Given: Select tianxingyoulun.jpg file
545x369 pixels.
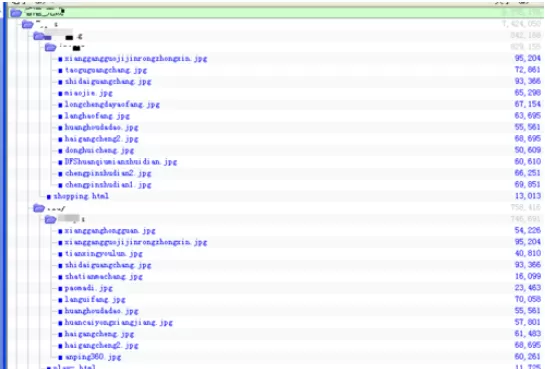Looking at the screenshot, I should pyautogui.click(x=104, y=254).
